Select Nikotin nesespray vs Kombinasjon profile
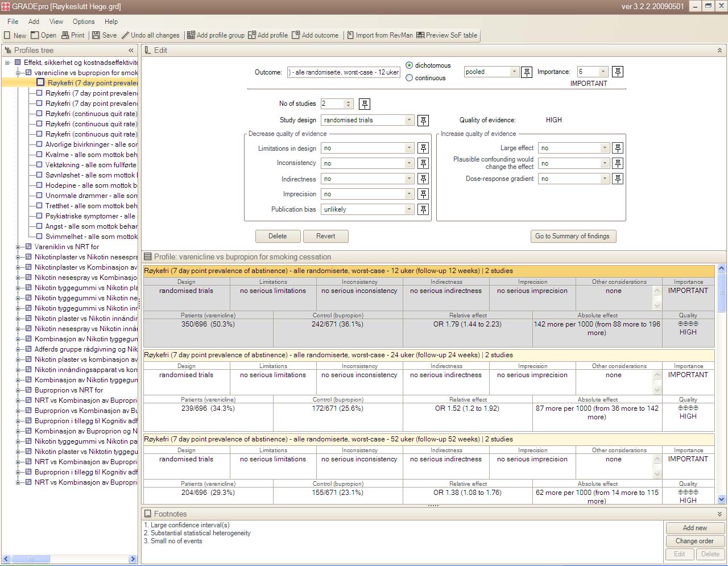 coord(85,278)
